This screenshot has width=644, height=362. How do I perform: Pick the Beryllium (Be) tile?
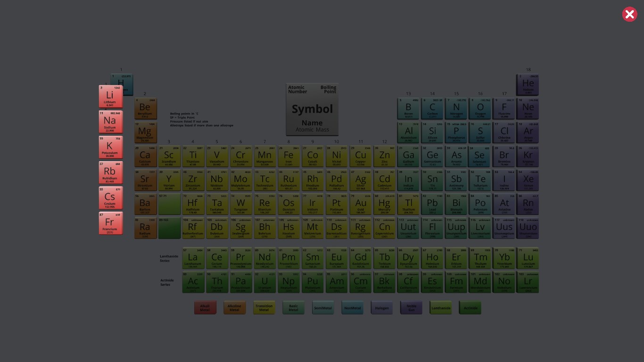click(x=145, y=108)
